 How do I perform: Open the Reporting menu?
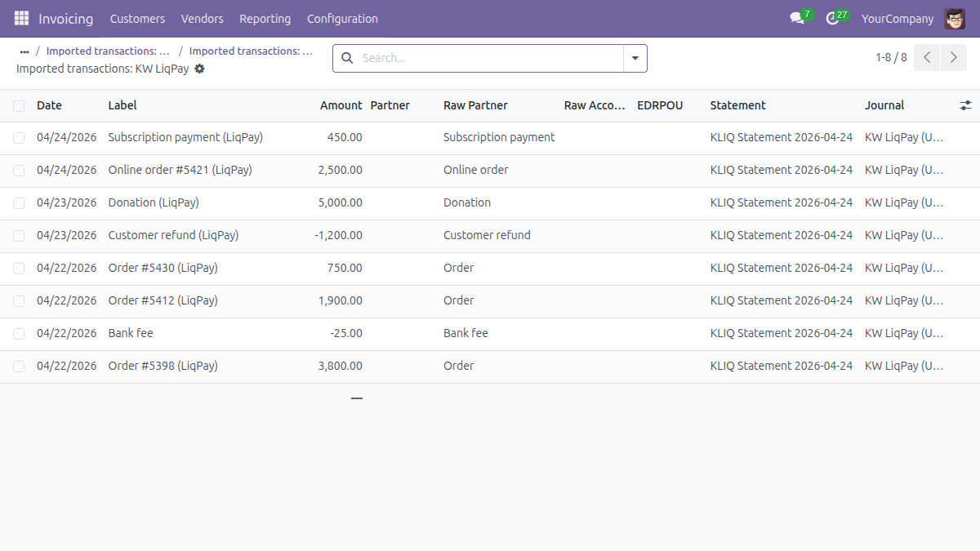[265, 18]
